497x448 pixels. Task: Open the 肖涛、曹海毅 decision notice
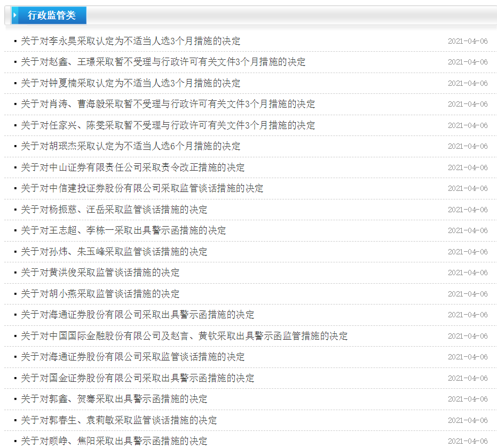point(168,104)
